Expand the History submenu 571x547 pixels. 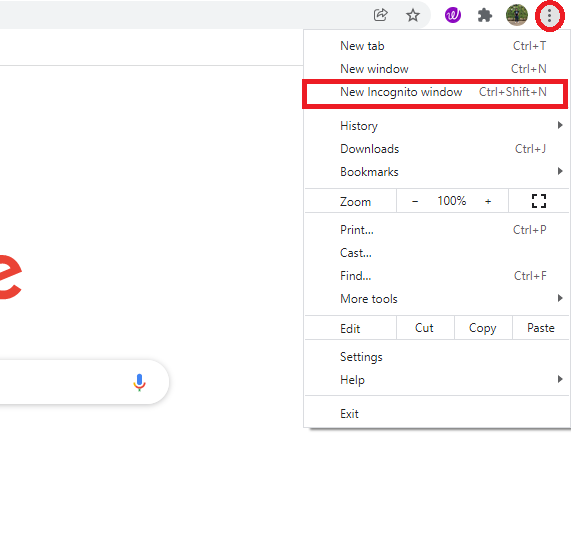click(x=436, y=126)
